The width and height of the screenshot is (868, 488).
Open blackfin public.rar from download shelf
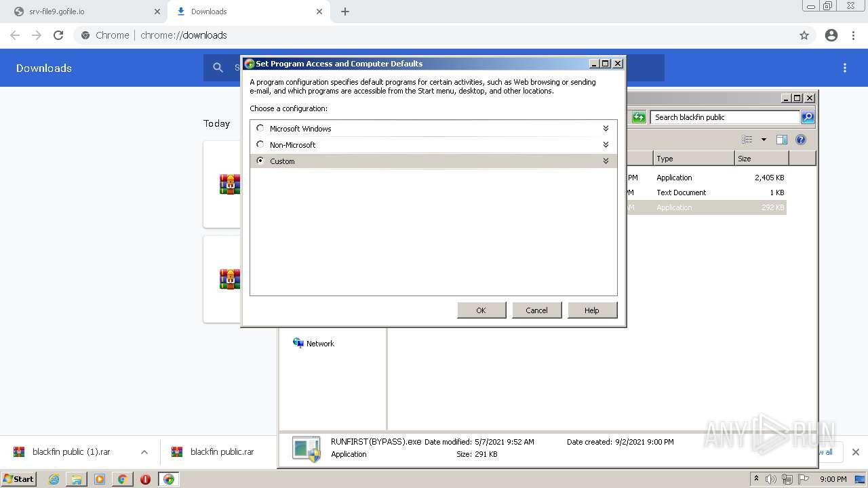214,452
